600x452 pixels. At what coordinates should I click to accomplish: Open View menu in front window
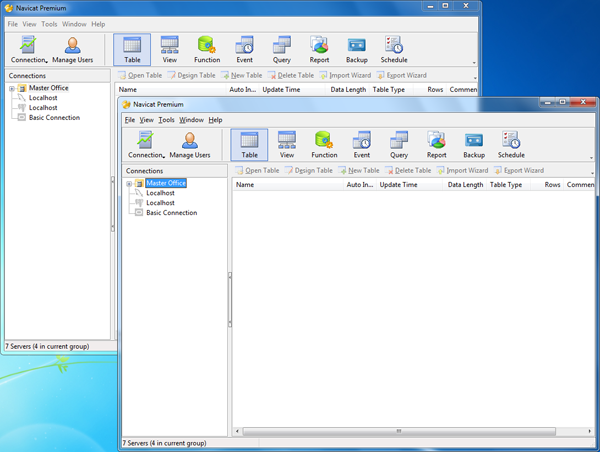147,120
